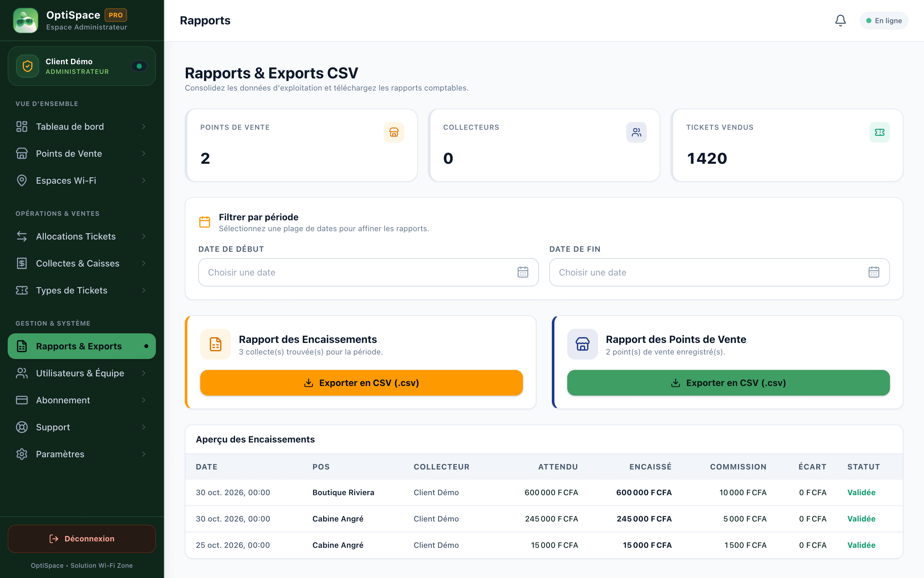Click the Collectes & Caisses receipt icon
This screenshot has height=578, width=924.
tap(22, 263)
